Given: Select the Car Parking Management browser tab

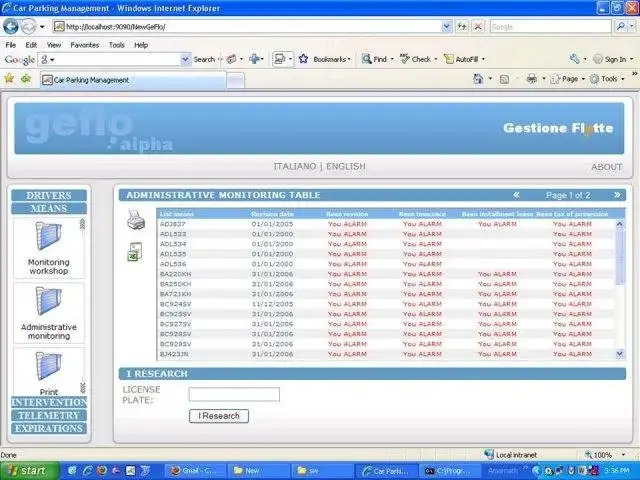Looking at the screenshot, I should click(x=133, y=80).
